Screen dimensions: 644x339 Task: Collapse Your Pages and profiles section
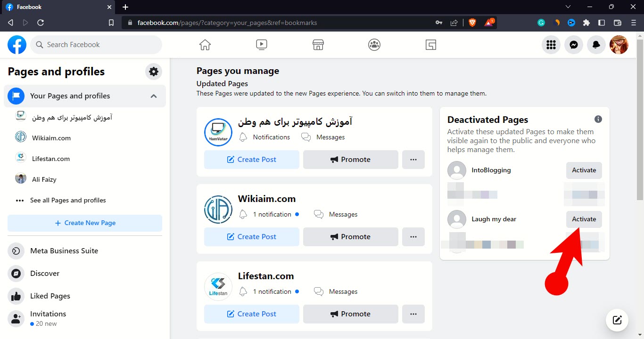tap(154, 96)
